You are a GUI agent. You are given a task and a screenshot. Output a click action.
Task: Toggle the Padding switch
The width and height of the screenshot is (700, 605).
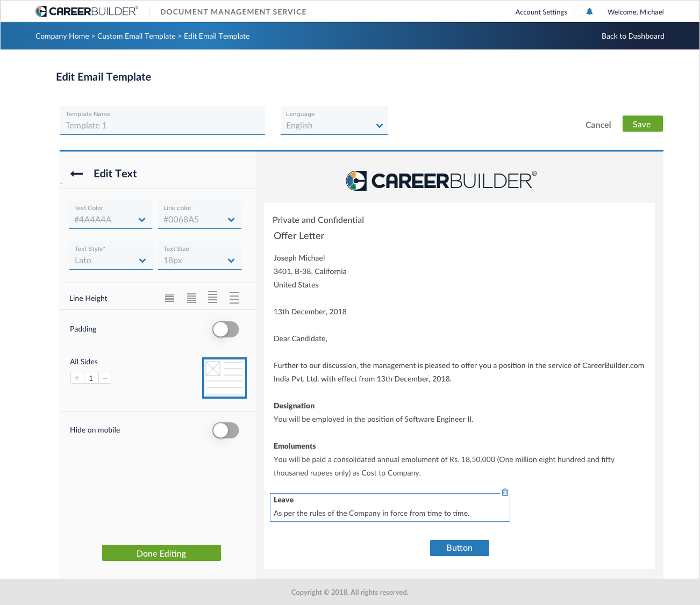(225, 329)
